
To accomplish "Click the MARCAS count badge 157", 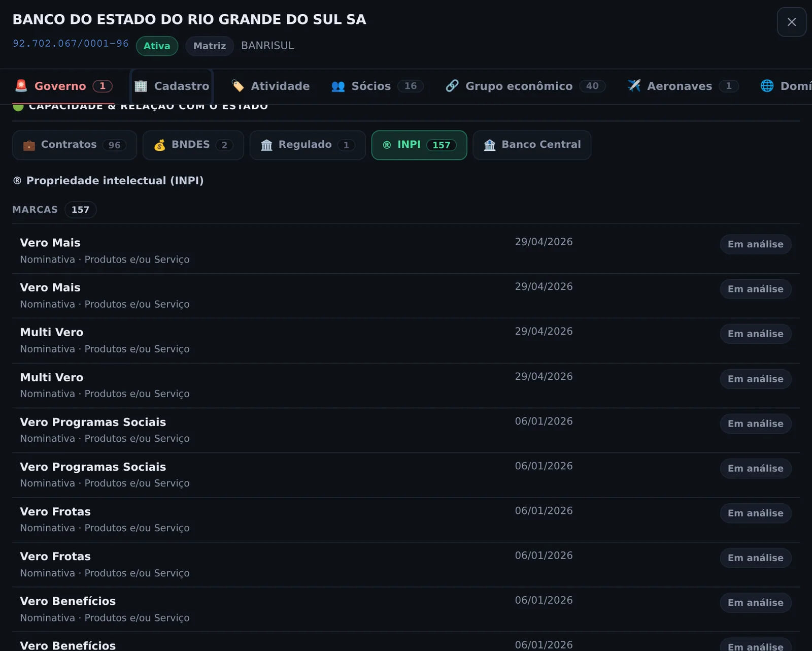I will 80,210.
